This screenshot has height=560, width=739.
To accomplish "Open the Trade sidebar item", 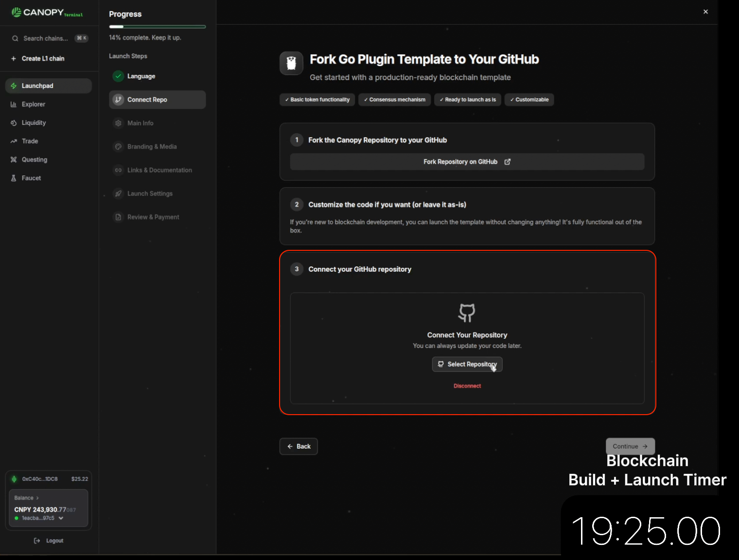I will tap(49, 141).
